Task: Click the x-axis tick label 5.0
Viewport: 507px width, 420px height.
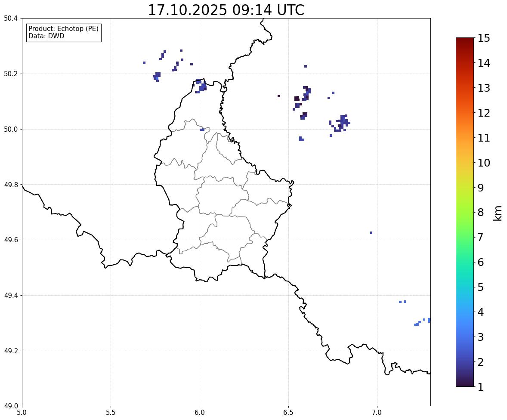Action: (22, 413)
